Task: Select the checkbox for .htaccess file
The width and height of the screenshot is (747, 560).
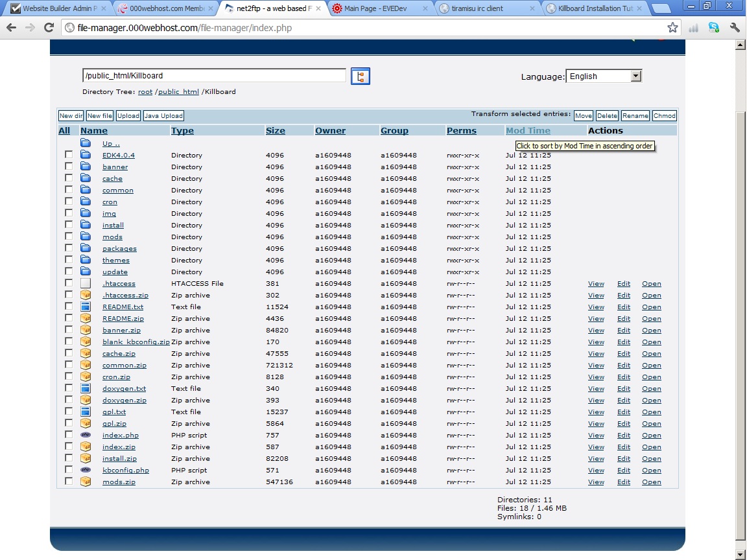Action: point(69,283)
